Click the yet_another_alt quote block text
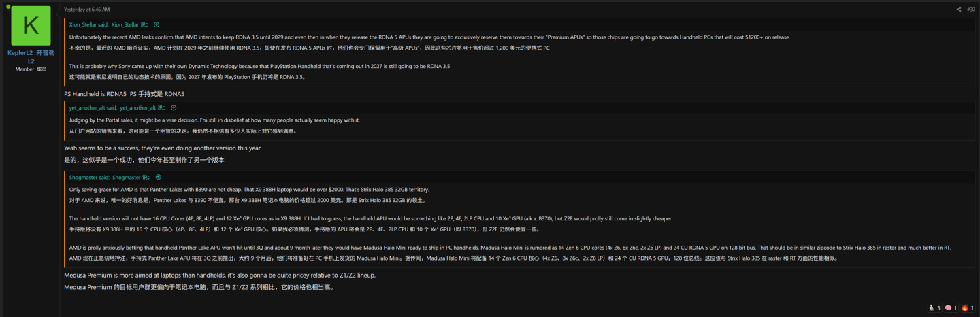 pos(214,120)
